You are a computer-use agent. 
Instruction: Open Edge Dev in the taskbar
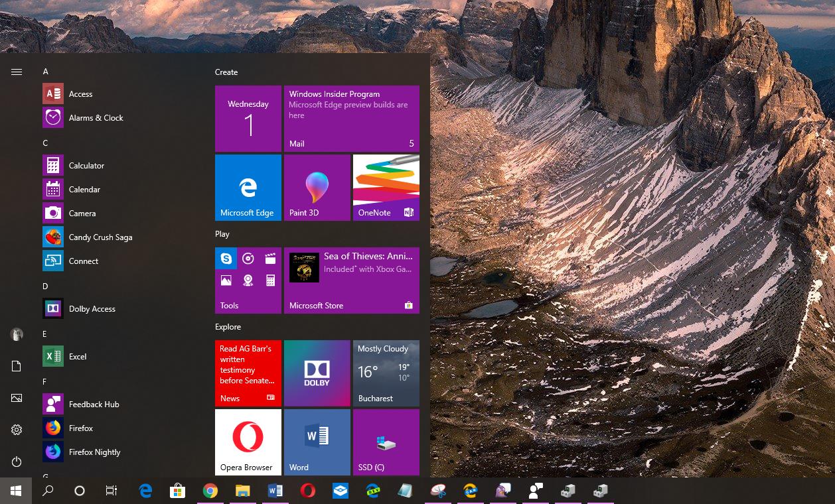(373, 491)
